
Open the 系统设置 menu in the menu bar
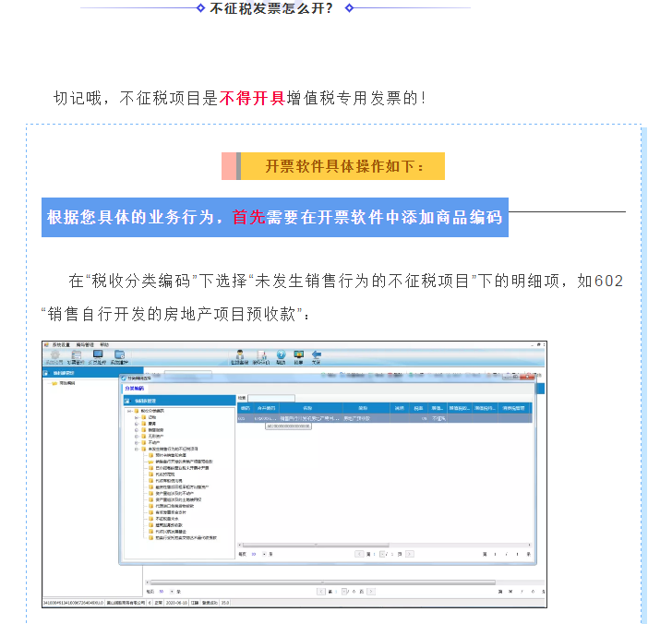click(61, 344)
